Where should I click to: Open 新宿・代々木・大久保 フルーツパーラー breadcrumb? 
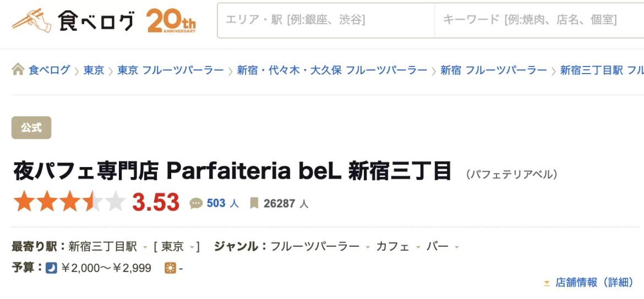(332, 70)
